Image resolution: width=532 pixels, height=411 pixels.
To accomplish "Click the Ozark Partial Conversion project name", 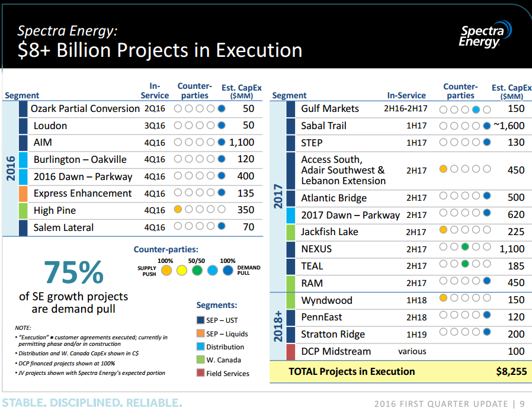I will tap(85, 109).
